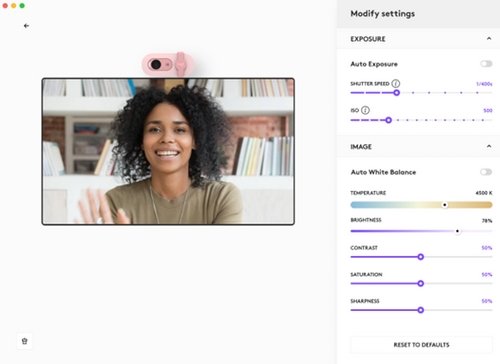This screenshot has height=364, width=500.
Task: Click the Saturation 50% value
Action: coord(487,274)
